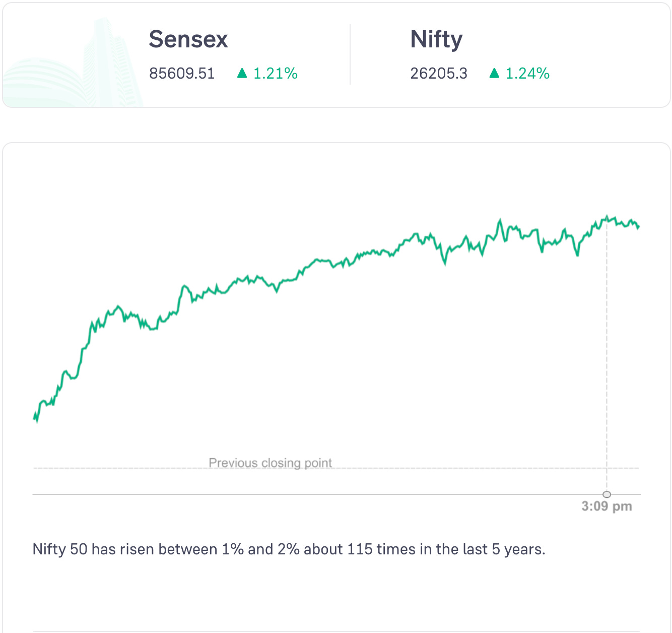Click the Nifty 1.24% change figure
The image size is (672, 633).
tap(527, 74)
